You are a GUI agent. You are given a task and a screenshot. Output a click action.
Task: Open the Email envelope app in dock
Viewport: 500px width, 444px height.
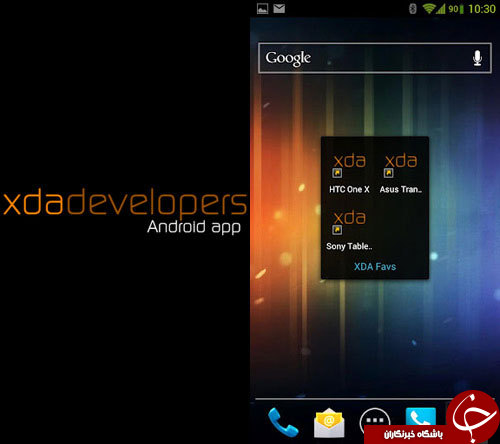coord(329,423)
